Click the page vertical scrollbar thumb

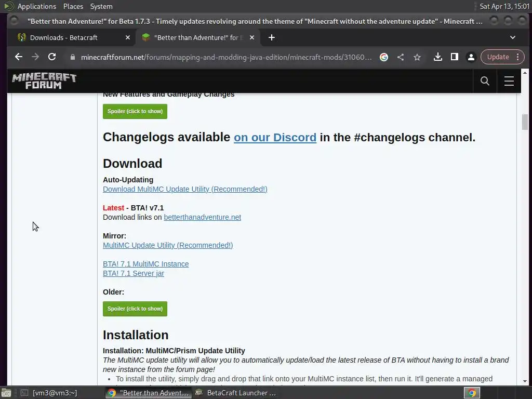point(525,122)
